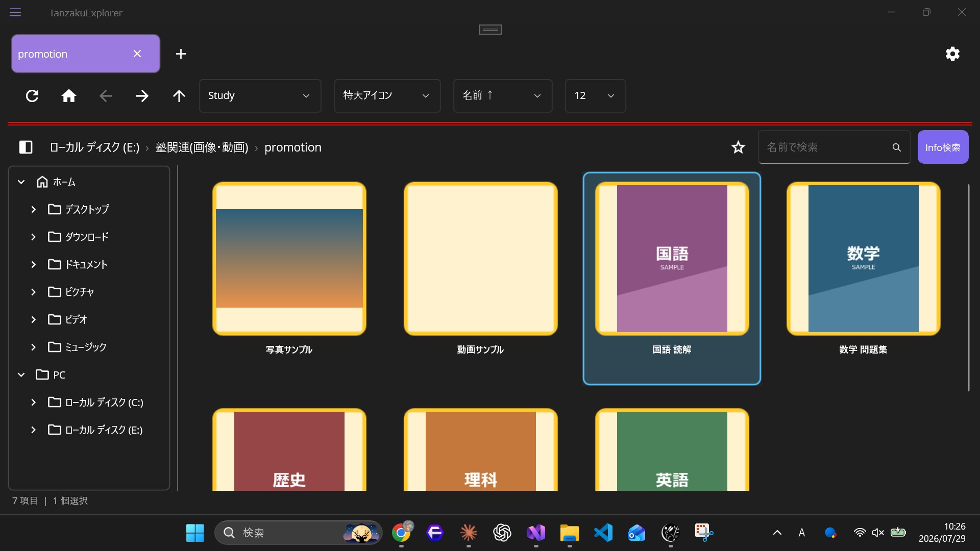
Task: Select ミュージック in the tree
Action: (78, 347)
